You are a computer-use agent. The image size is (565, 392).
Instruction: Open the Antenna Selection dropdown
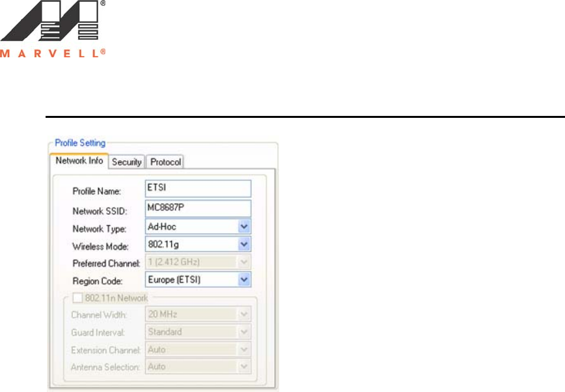(198, 367)
